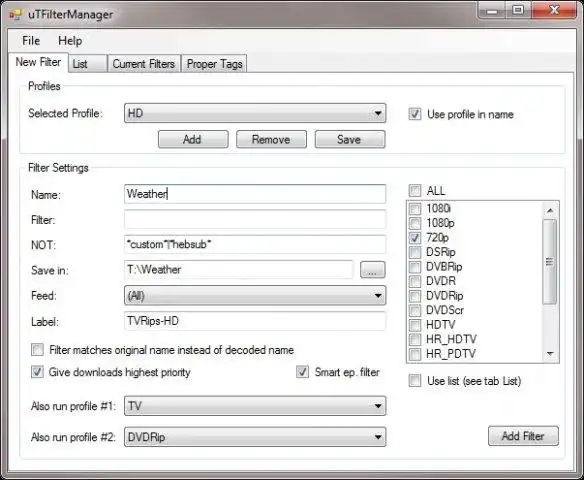This screenshot has width=584, height=480.
Task: Click the Remove profile button
Action: point(272,139)
